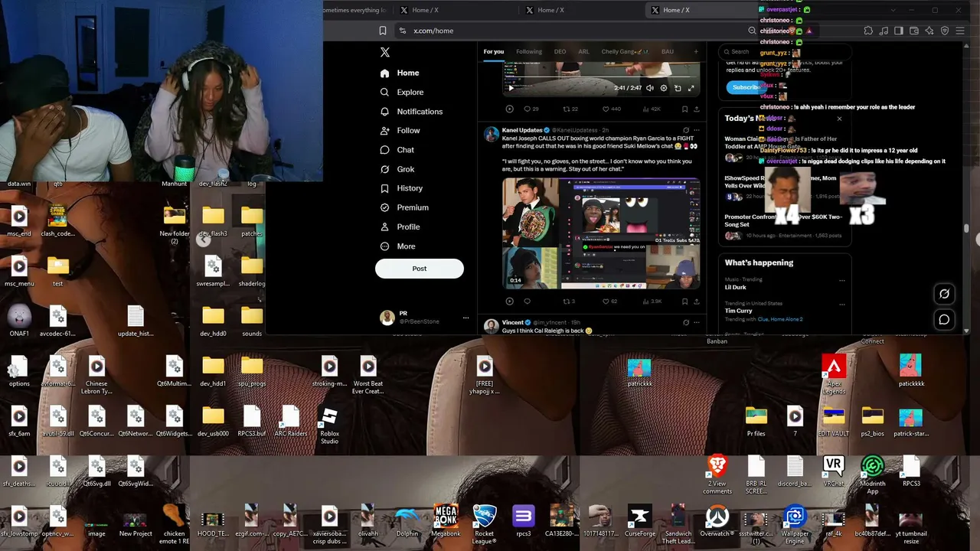The height and width of the screenshot is (551, 980).
Task: Open Grok in the X sidebar
Action: (397, 169)
